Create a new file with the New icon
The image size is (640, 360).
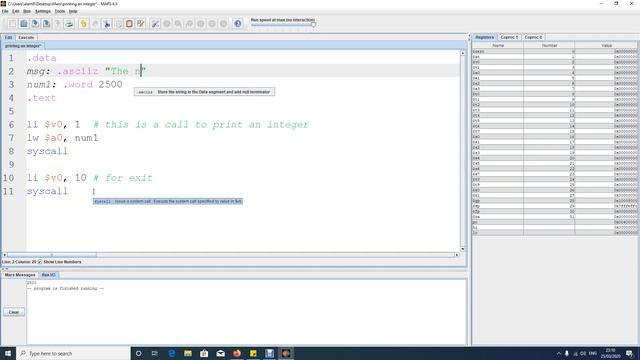[x=12, y=24]
